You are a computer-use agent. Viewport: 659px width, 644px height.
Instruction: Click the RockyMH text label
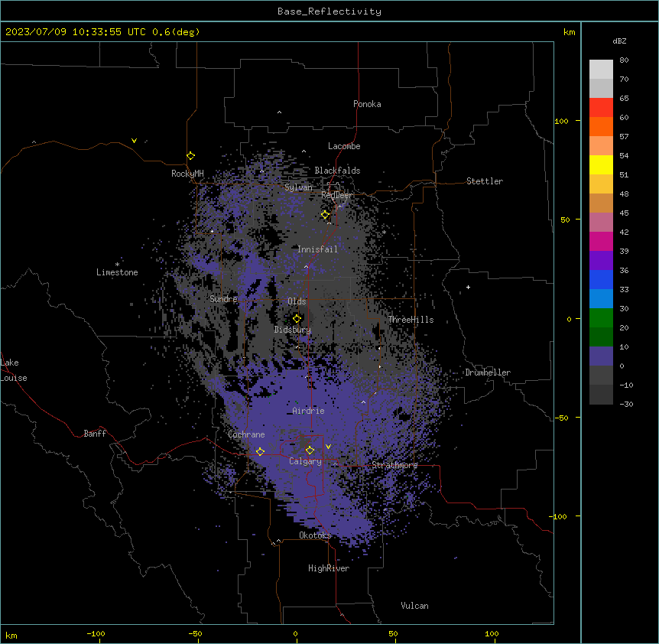pyautogui.click(x=187, y=174)
